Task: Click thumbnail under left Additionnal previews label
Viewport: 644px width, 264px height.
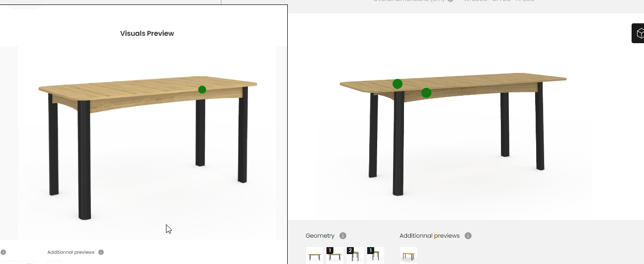Action: coord(55,262)
